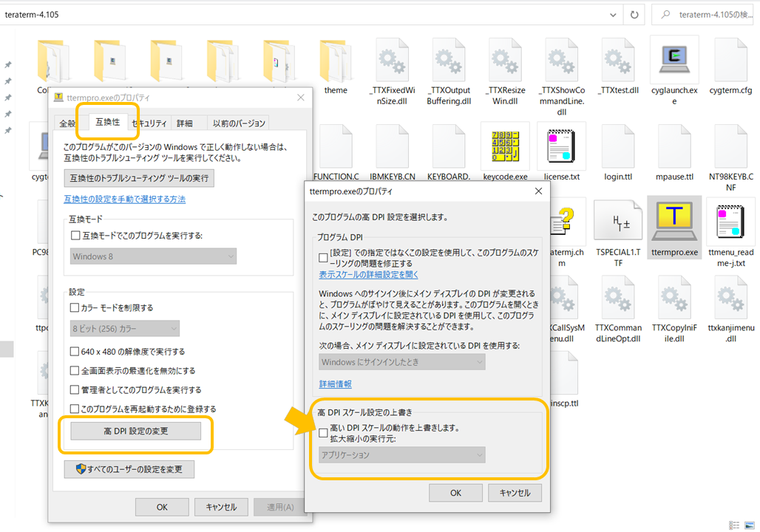
Task: Click キャンセル in the high DPI dialog
Action: point(515,493)
